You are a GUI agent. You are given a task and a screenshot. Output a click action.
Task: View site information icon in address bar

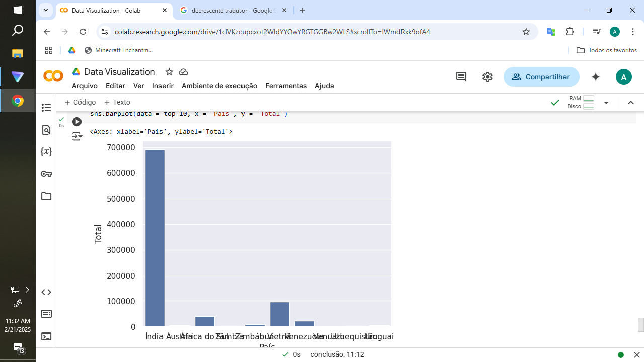pyautogui.click(x=104, y=32)
